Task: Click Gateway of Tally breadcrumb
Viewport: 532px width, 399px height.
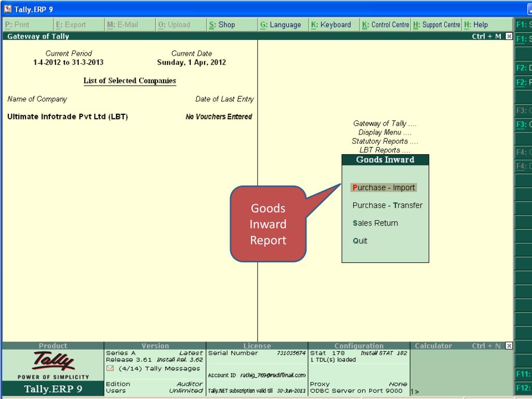Action: [x=385, y=124]
